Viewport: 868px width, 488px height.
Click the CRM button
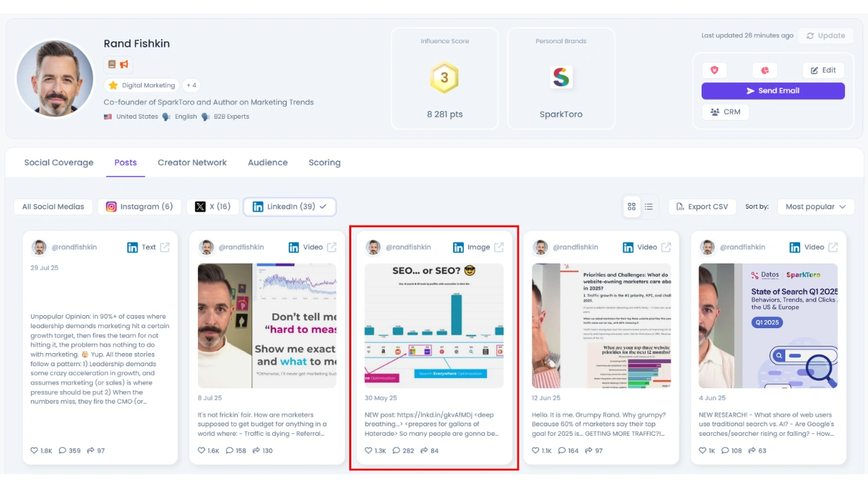pos(726,112)
